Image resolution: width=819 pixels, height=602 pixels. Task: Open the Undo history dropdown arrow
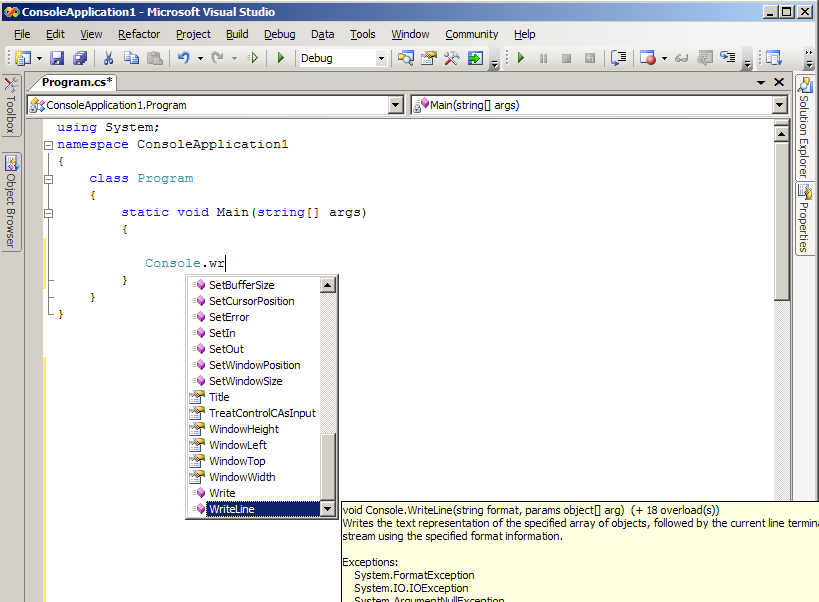coord(200,58)
